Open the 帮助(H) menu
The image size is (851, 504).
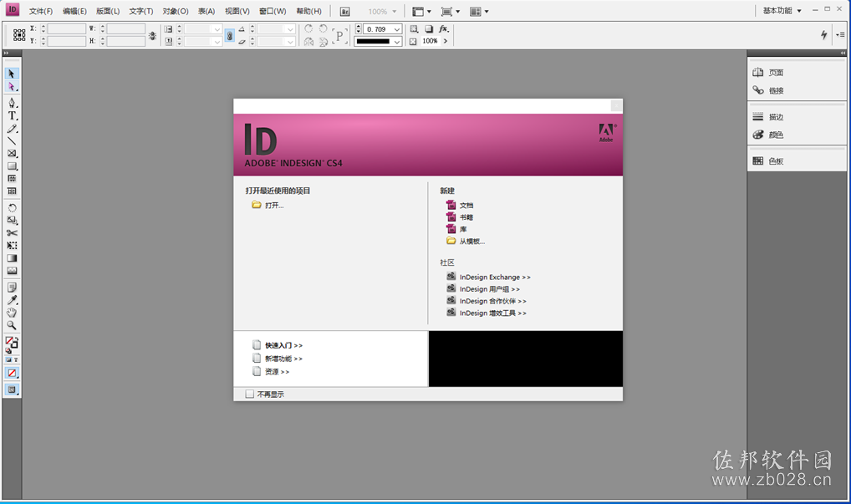click(x=308, y=12)
